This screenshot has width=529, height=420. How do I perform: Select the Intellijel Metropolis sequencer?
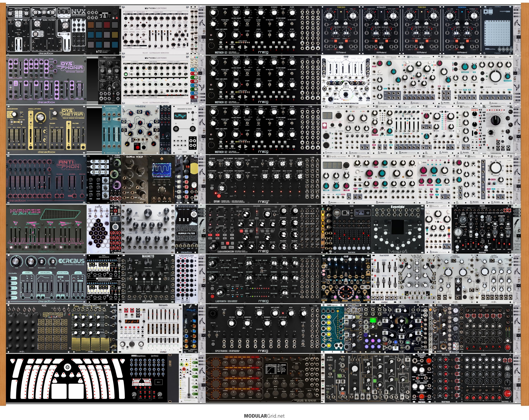150,329
